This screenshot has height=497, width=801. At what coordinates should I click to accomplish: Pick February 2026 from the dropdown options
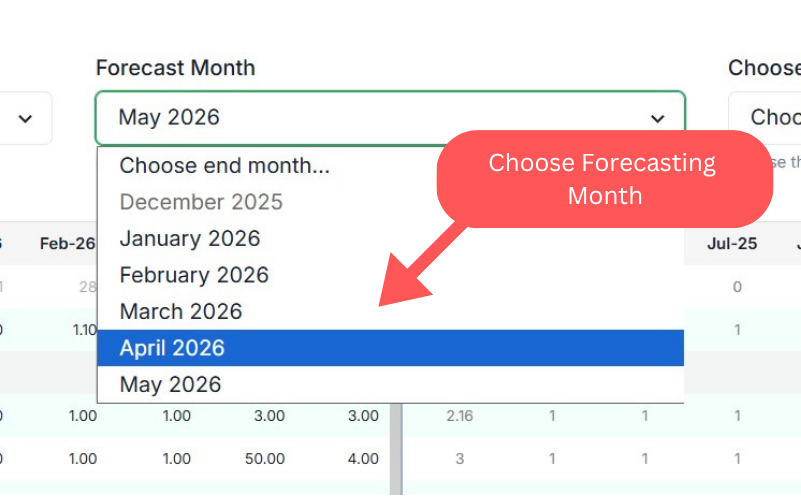(x=194, y=275)
